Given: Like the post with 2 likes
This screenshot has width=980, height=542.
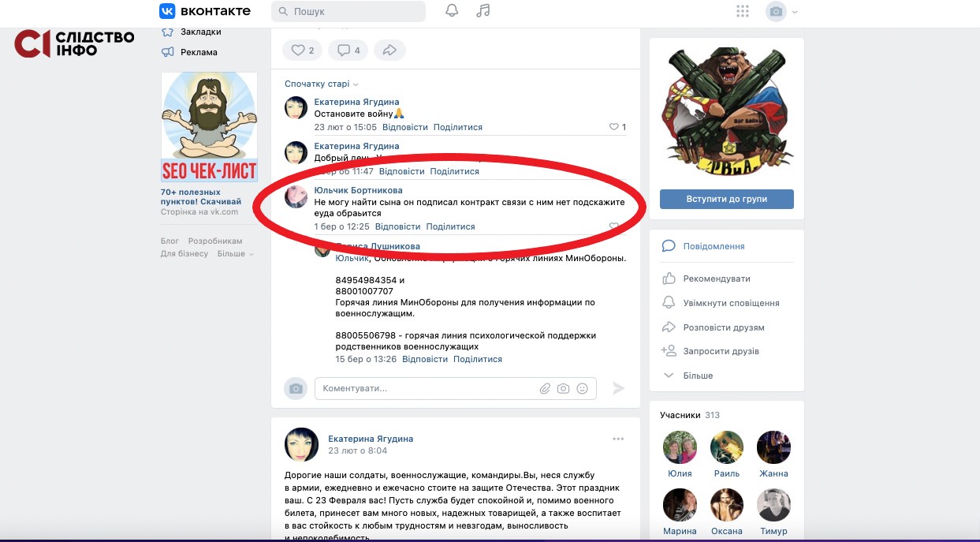Looking at the screenshot, I should [303, 50].
